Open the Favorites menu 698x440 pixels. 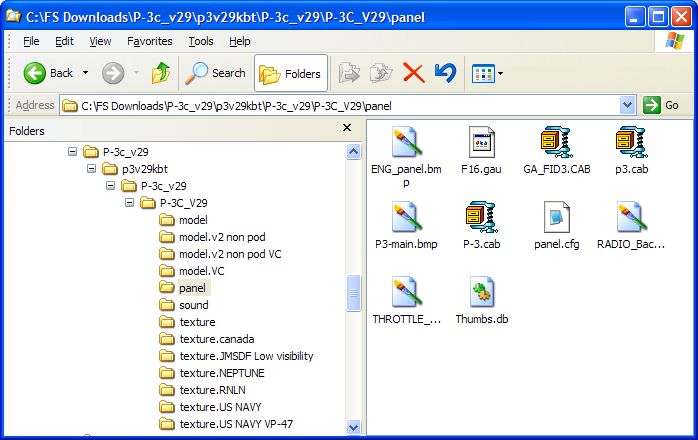150,41
